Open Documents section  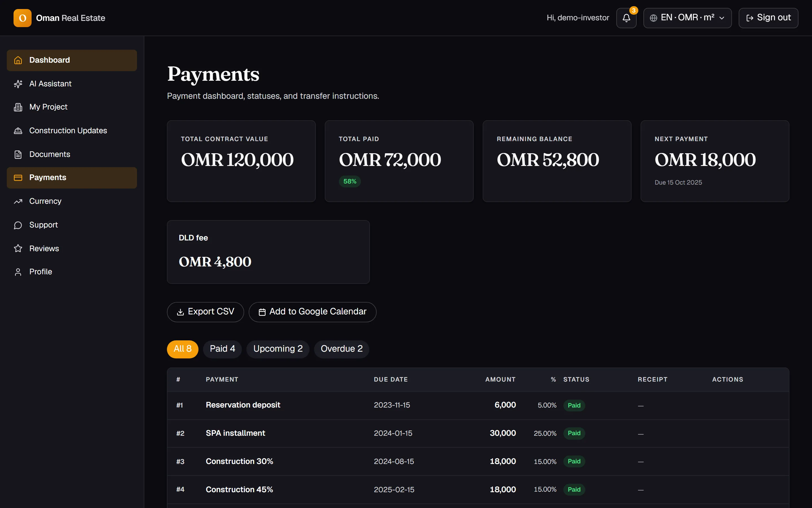(x=72, y=154)
